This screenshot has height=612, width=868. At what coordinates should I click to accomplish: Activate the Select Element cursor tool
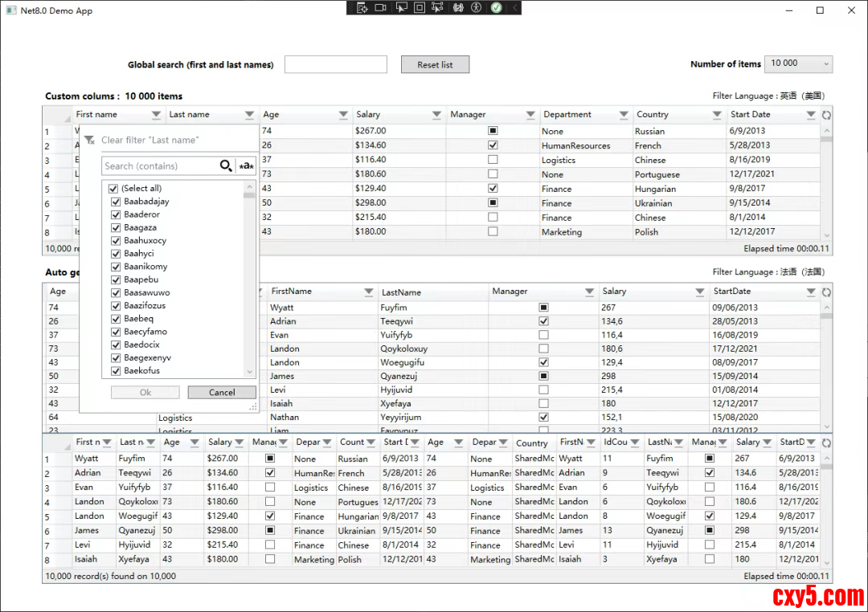(401, 8)
